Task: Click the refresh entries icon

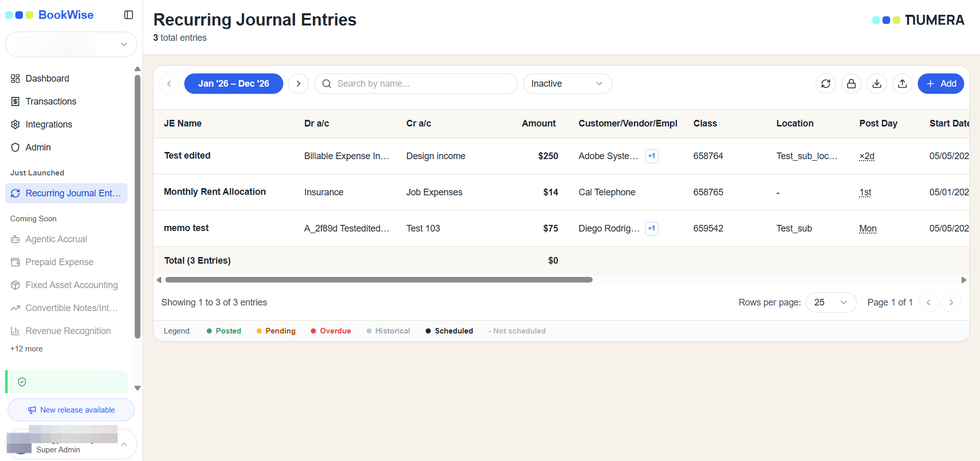Action: (x=826, y=84)
